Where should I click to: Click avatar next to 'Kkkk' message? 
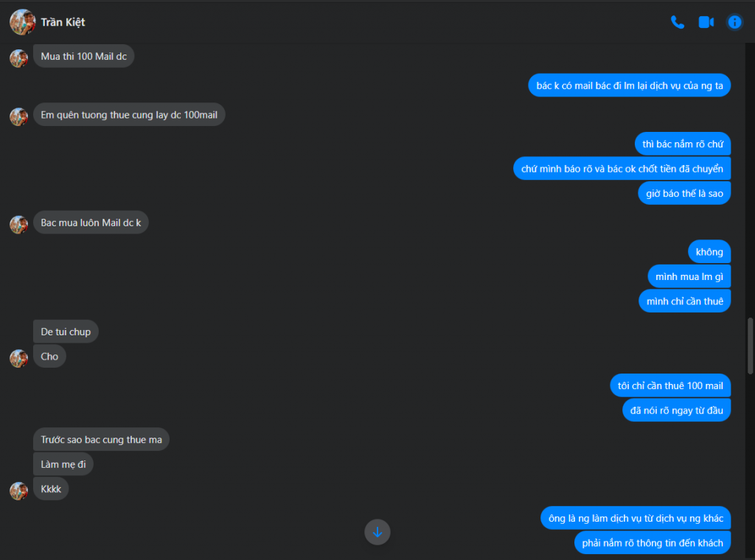pos(18,491)
